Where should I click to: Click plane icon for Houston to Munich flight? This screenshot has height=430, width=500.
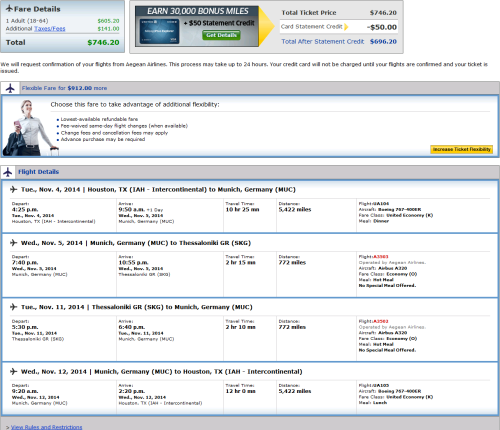coord(13,189)
